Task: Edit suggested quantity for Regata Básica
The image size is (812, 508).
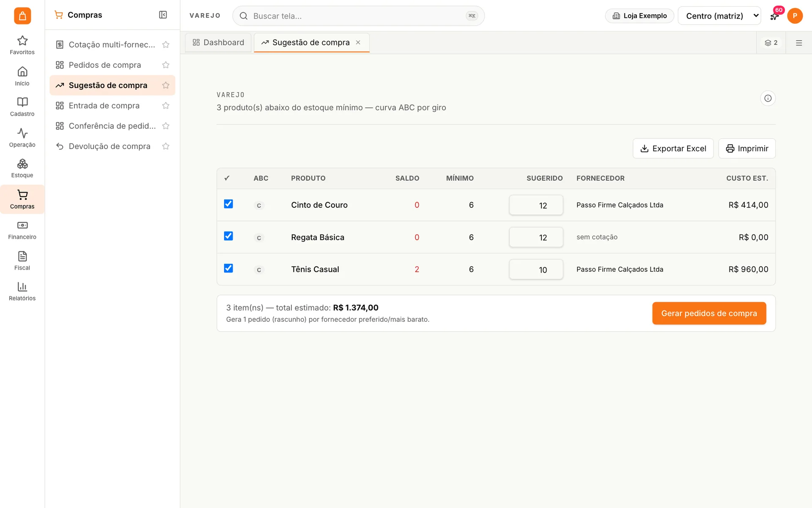Action: [536, 237]
